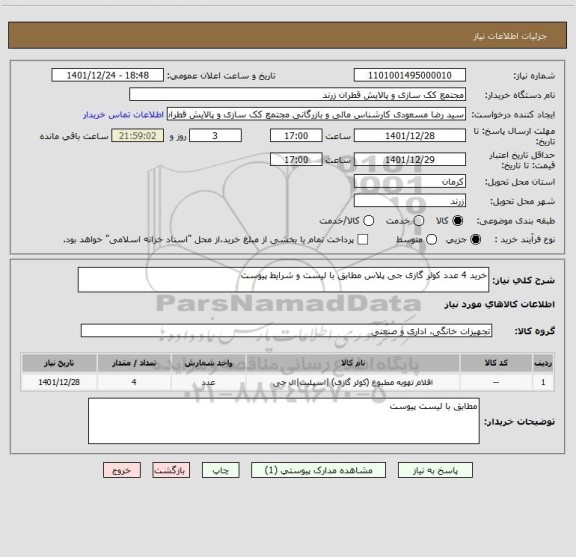Click the پاسخ به نیاز button
The height and width of the screenshot is (557, 576).
(435, 470)
